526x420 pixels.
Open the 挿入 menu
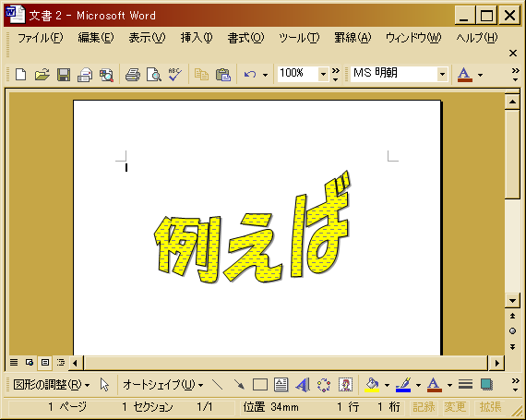[x=197, y=38]
